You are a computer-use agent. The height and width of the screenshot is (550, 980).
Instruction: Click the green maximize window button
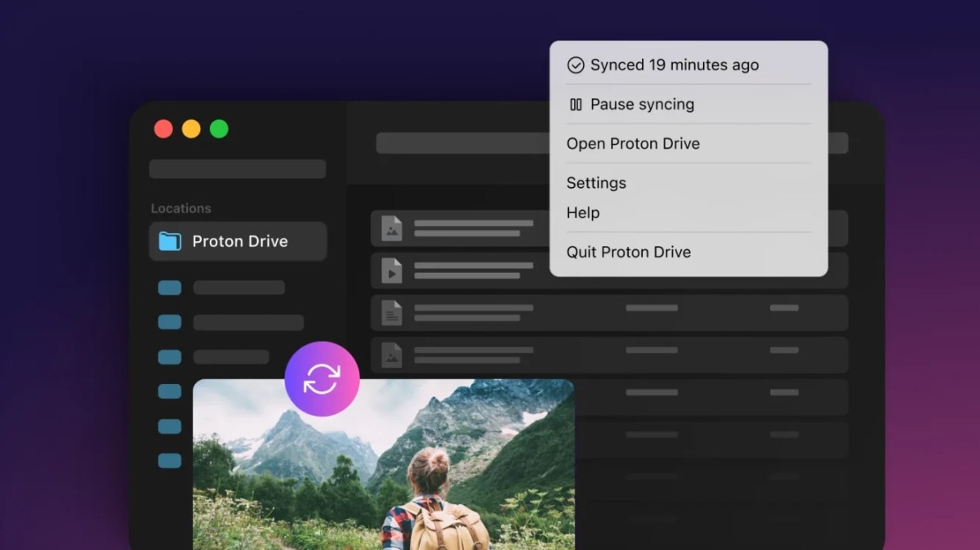tap(219, 129)
